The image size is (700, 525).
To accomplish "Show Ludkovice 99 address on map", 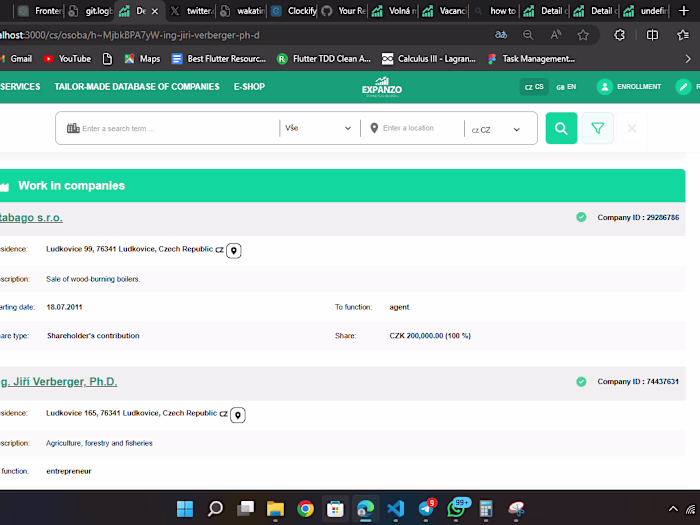I will (x=233, y=250).
